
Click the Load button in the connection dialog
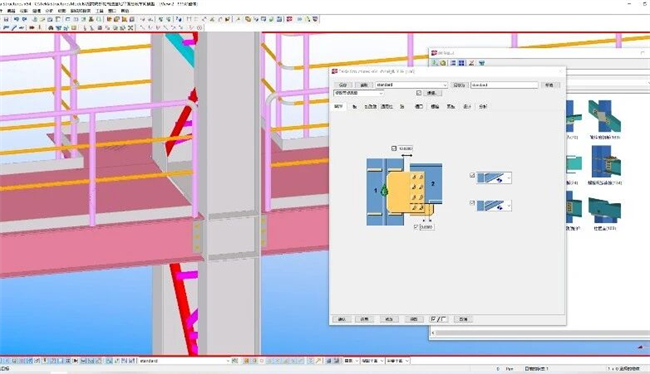click(364, 85)
